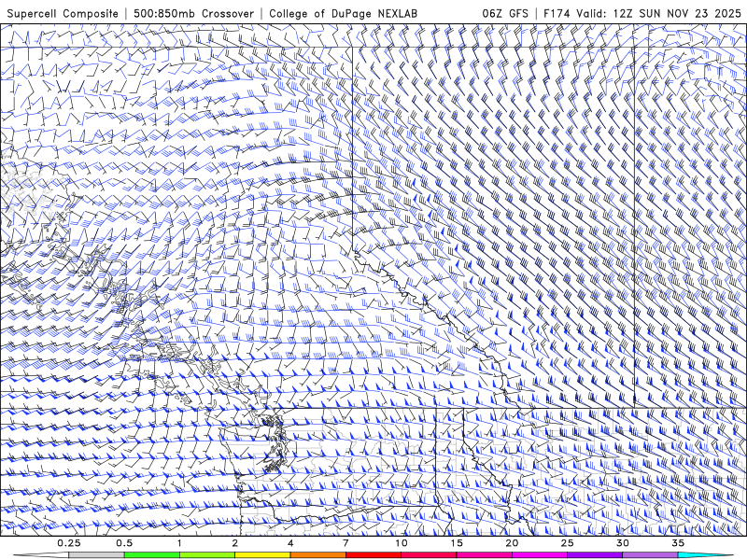Click the yellow 2–4 legend segment
This screenshot has height=560, width=747.
coord(262,555)
